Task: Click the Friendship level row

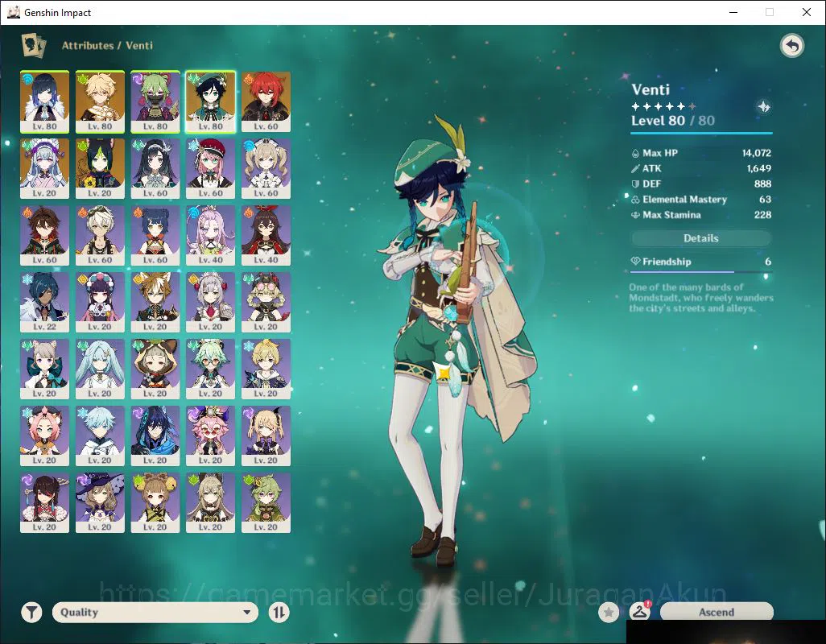Action: pyautogui.click(x=700, y=262)
